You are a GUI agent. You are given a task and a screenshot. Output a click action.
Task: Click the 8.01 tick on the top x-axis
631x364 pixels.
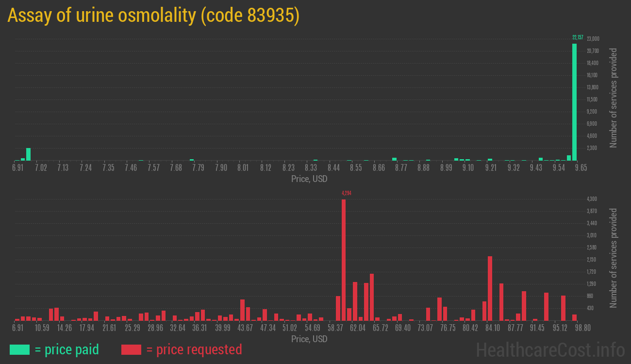243,168
